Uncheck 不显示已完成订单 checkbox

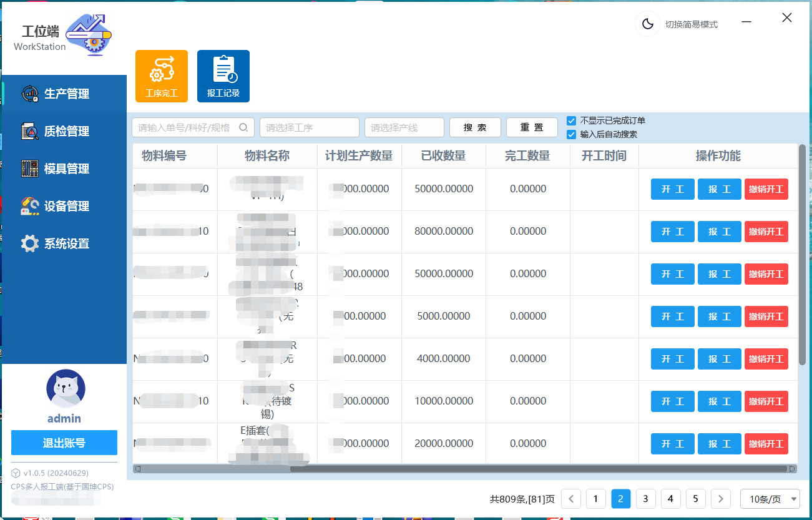coord(571,120)
